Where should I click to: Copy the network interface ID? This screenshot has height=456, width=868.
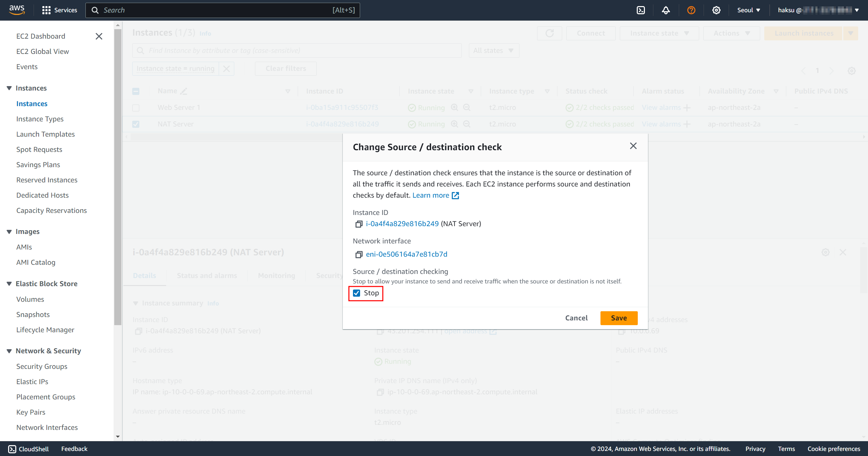point(359,255)
